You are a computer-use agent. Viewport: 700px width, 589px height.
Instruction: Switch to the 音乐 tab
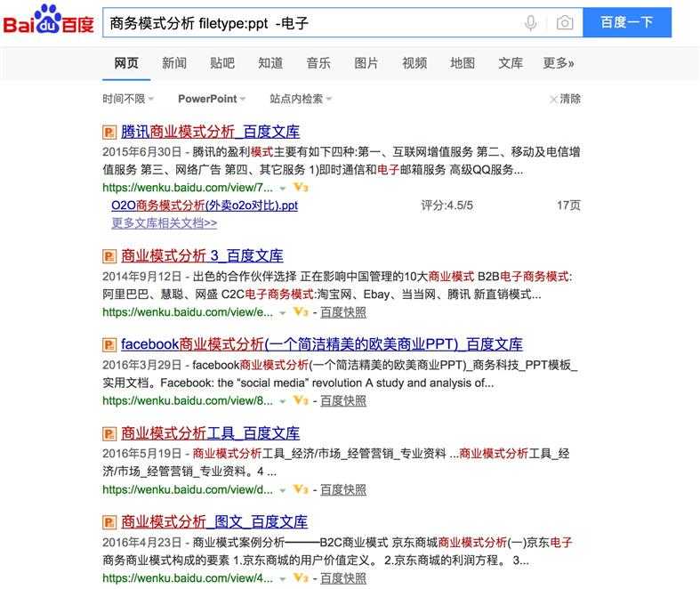coord(318,63)
